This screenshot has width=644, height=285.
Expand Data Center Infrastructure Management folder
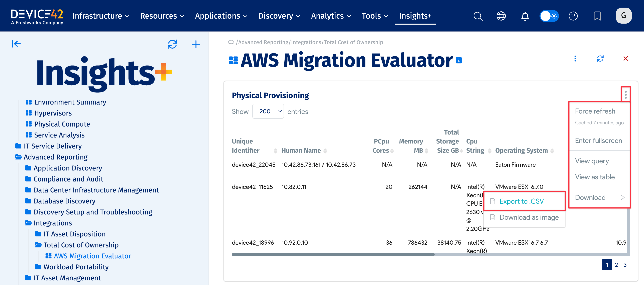coord(92,190)
